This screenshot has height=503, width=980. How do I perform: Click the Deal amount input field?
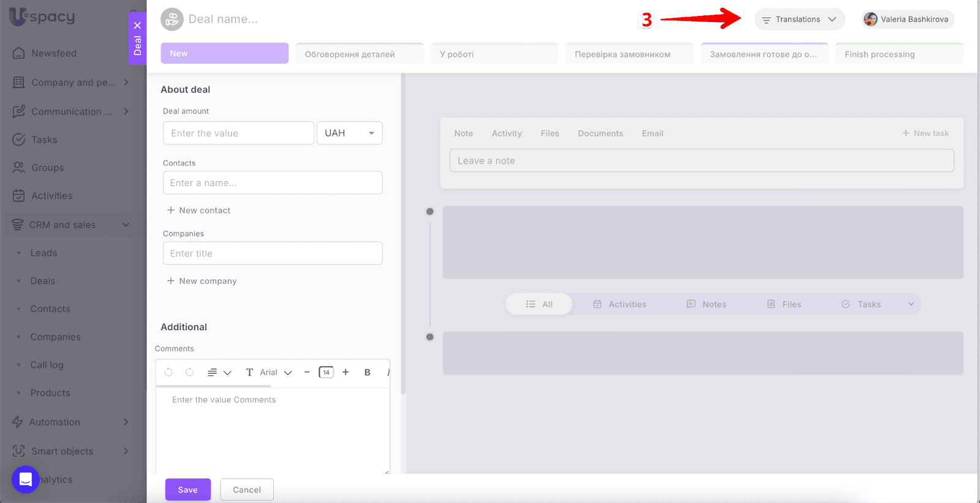(238, 133)
